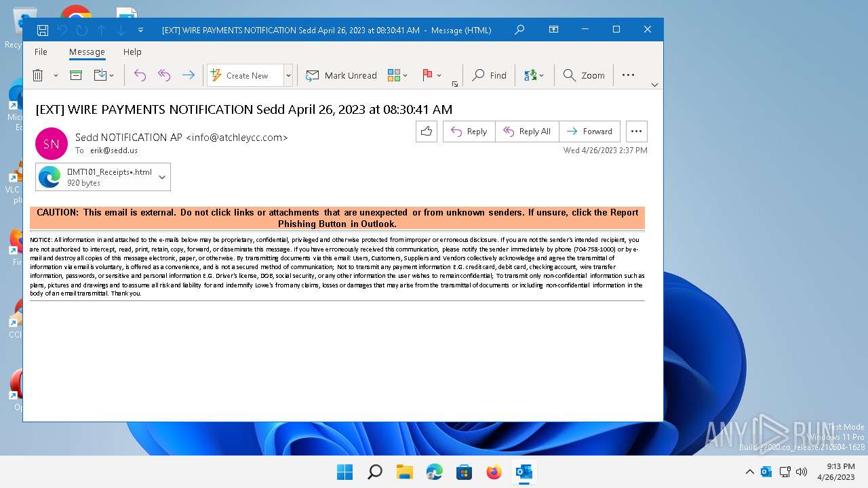Open Microsoft Edge from taskbar

[x=435, y=472]
